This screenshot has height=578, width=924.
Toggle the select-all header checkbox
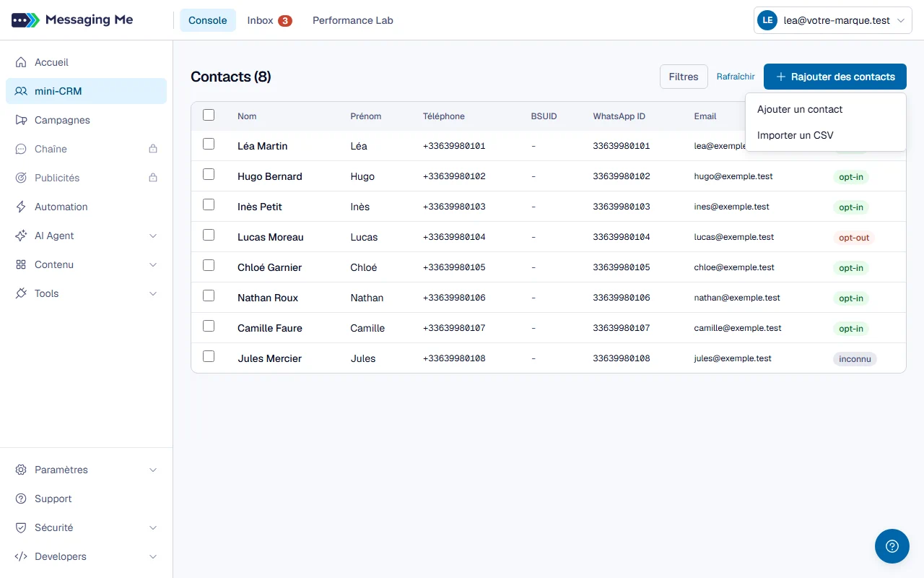coord(209,115)
